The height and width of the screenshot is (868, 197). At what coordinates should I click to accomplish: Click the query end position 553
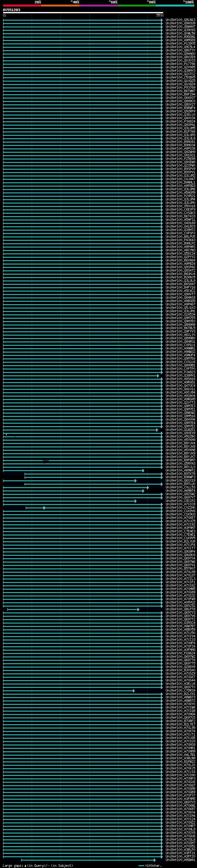pyautogui.click(x=159, y=15)
